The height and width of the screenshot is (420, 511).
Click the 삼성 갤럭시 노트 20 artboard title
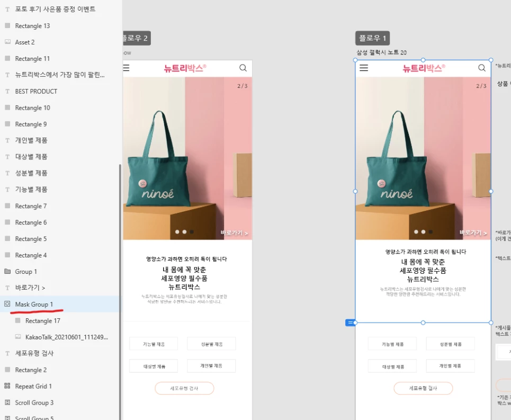pos(381,52)
